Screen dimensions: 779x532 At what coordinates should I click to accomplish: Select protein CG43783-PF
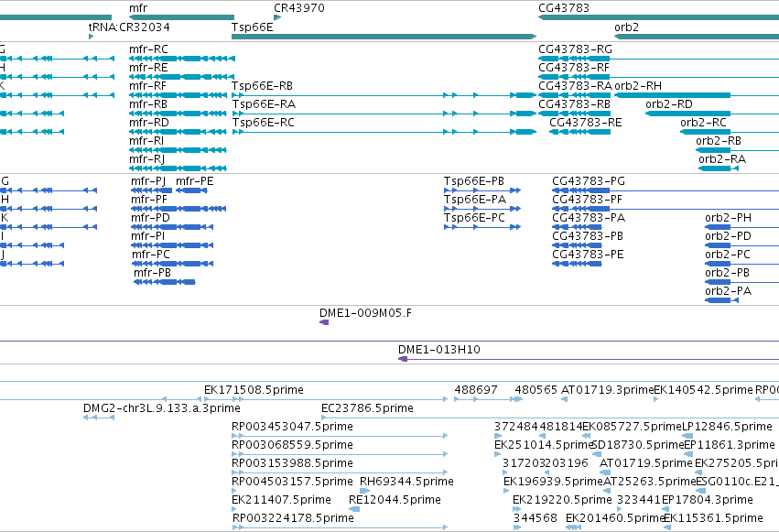point(665,209)
